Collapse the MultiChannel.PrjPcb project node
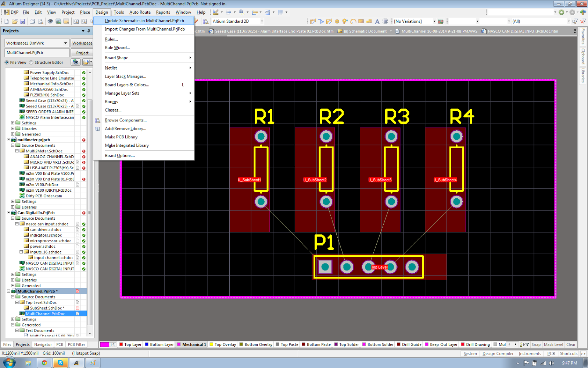This screenshot has height=368, width=588. (x=8, y=291)
